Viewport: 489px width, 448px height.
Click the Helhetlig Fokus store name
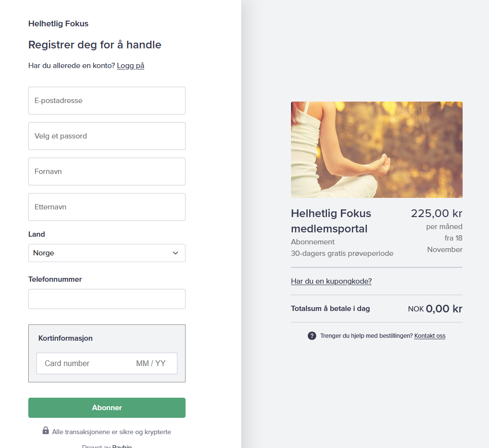58,23
